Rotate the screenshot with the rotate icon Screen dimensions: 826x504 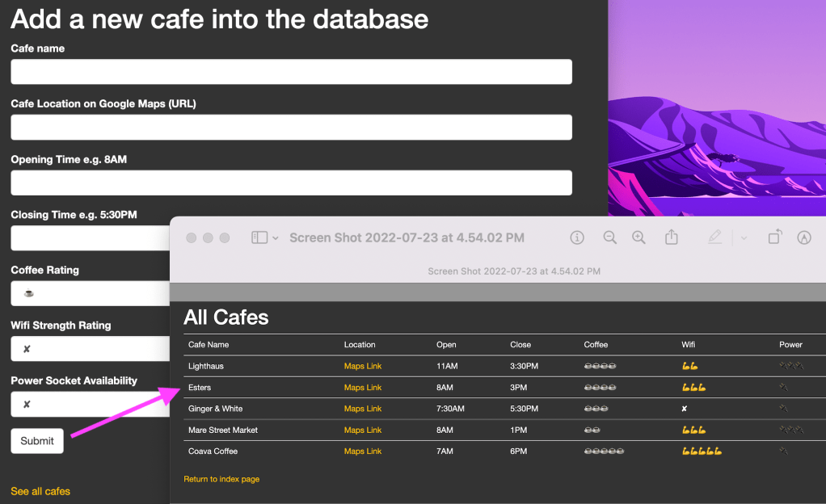pos(773,237)
